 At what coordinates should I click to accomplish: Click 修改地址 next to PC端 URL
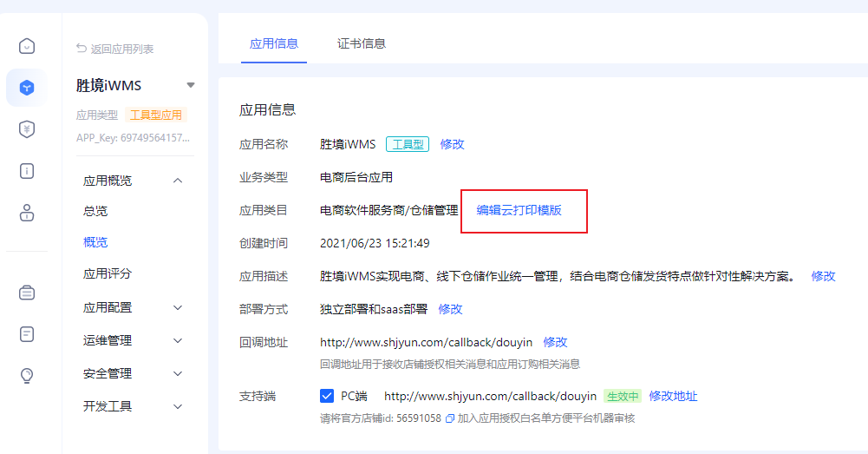pos(673,396)
